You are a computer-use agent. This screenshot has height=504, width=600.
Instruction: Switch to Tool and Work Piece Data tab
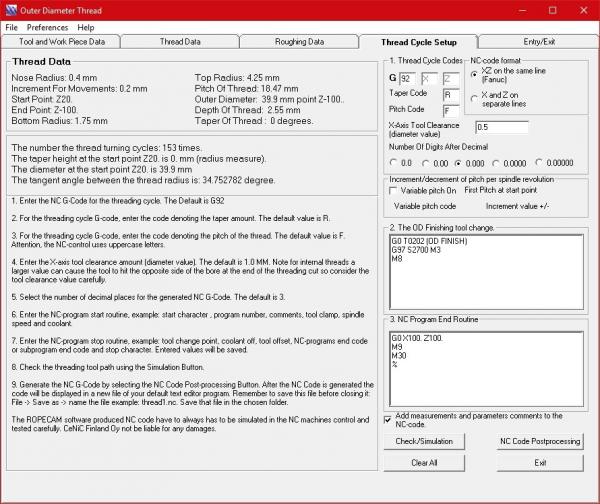point(62,42)
